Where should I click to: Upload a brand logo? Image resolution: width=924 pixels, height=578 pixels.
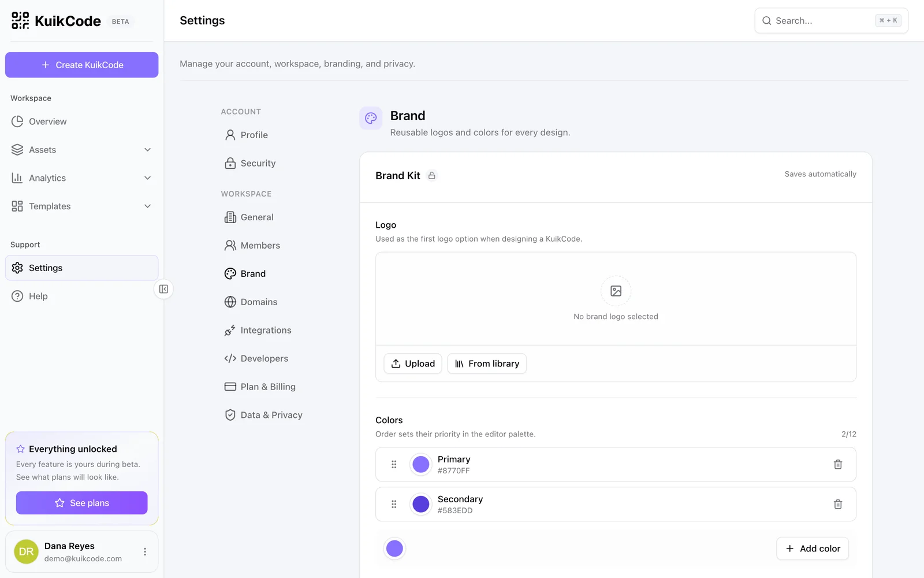(x=413, y=364)
